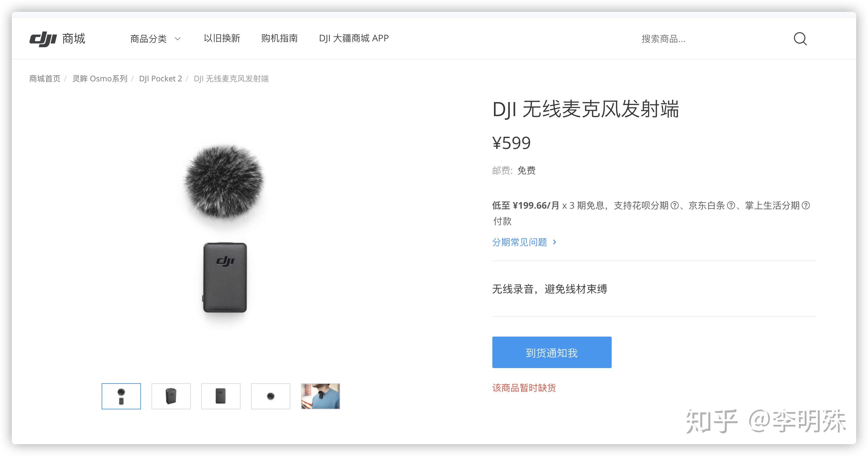Click the DJI store logo
868x456 pixels.
point(57,39)
